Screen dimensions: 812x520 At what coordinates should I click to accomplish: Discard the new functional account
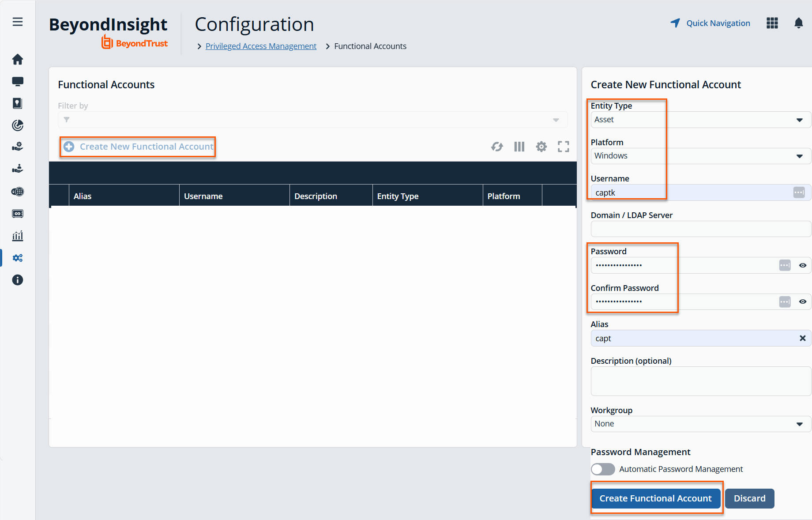[750, 498]
